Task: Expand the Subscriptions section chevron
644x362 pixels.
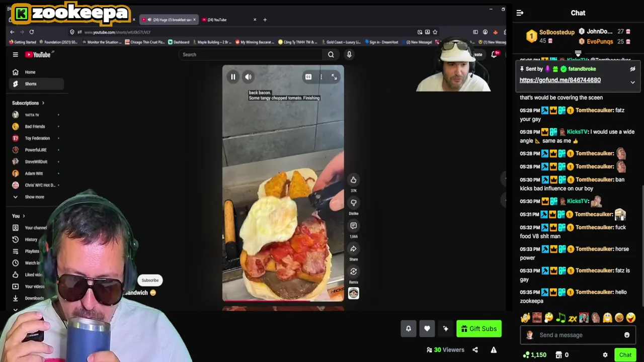Action: (x=43, y=103)
